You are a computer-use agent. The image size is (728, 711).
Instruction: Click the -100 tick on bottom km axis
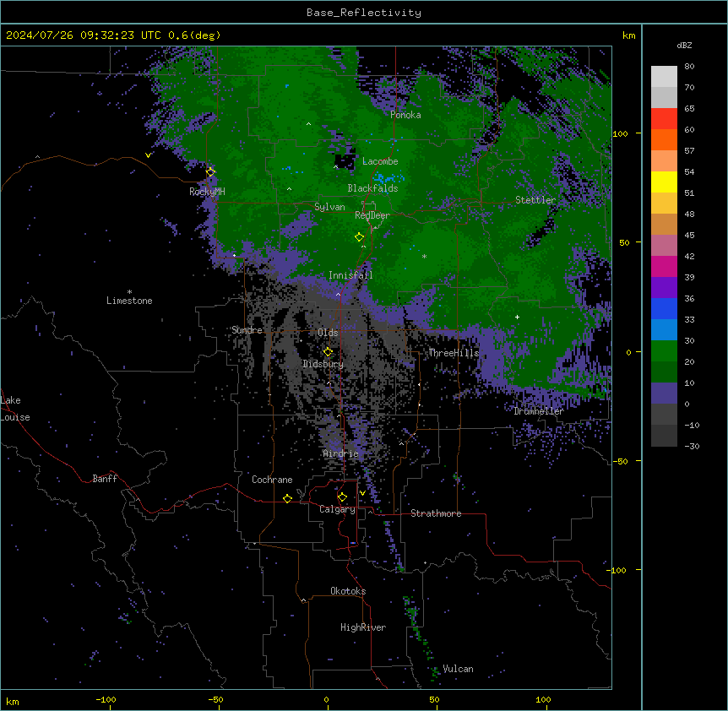[x=106, y=699]
